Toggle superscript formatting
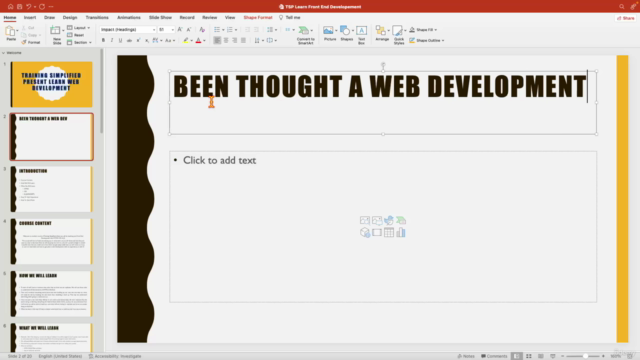This screenshot has height=360, width=640. [x=138, y=40]
